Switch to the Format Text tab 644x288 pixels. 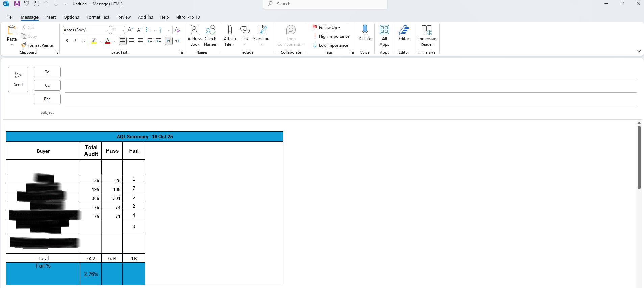pos(98,17)
